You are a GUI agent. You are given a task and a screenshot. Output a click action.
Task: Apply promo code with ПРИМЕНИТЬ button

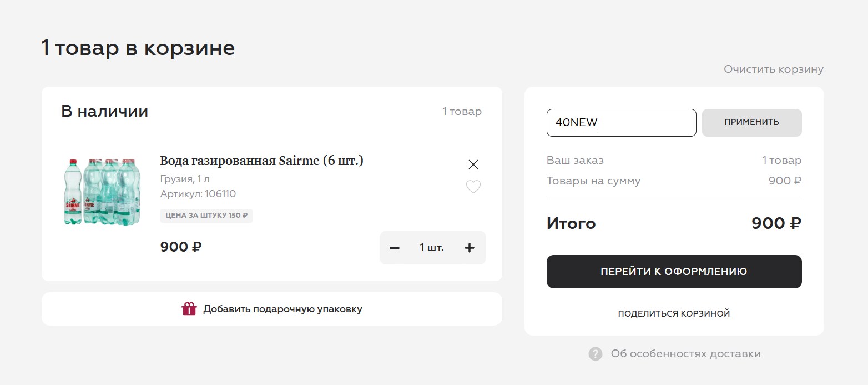[x=751, y=123]
